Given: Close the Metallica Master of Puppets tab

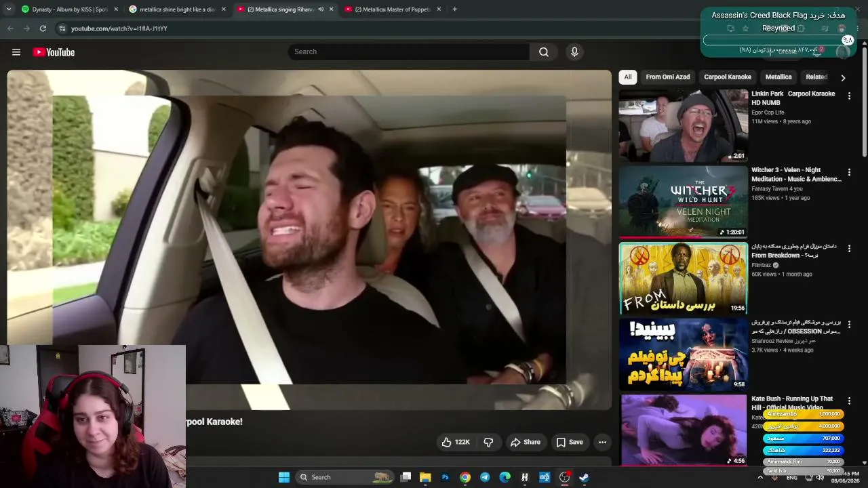Looking at the screenshot, I should pos(439,9).
